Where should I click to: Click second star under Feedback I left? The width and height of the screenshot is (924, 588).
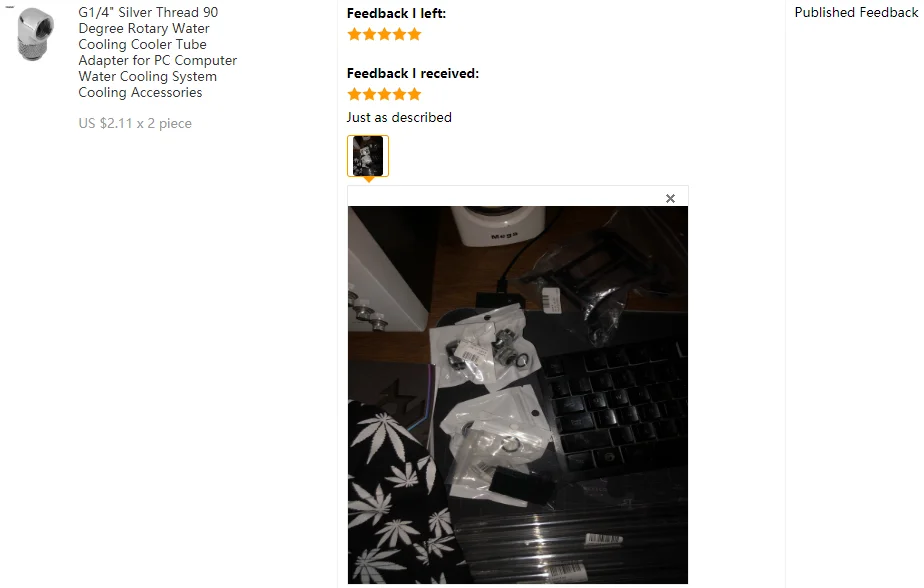coord(369,34)
